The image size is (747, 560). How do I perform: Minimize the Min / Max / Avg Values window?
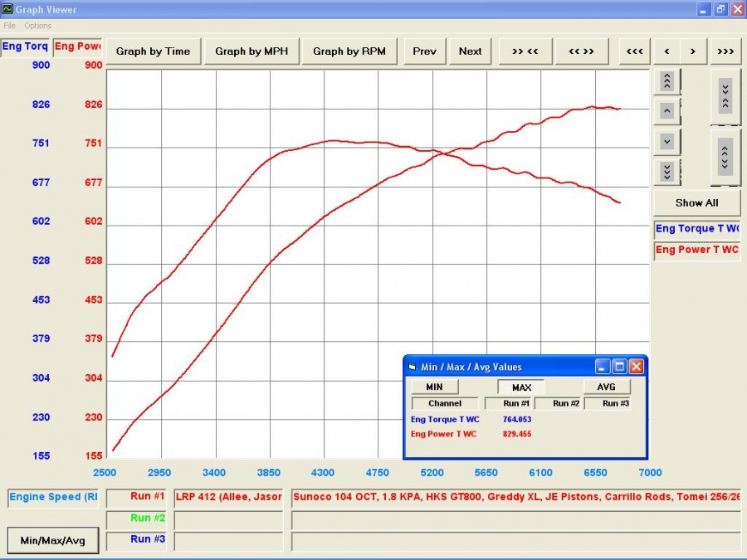(603, 366)
